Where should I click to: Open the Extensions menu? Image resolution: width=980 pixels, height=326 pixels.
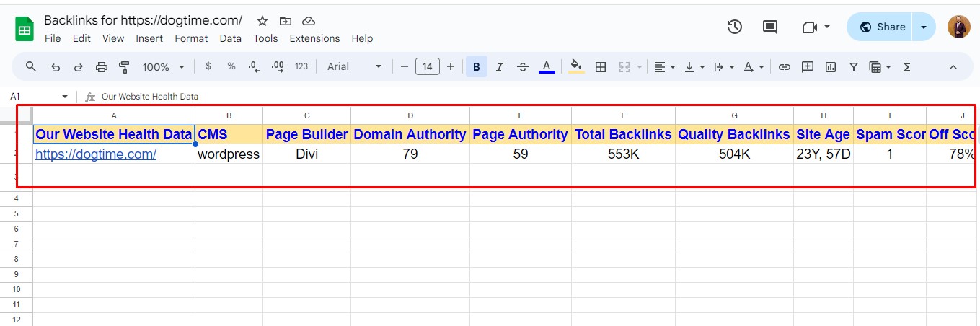click(314, 38)
